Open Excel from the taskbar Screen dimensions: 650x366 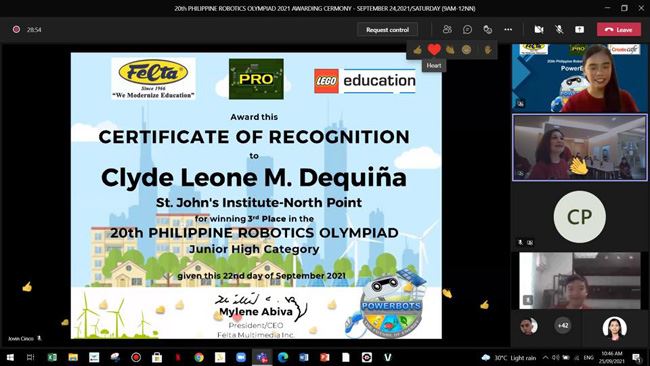pyautogui.click(x=52, y=357)
